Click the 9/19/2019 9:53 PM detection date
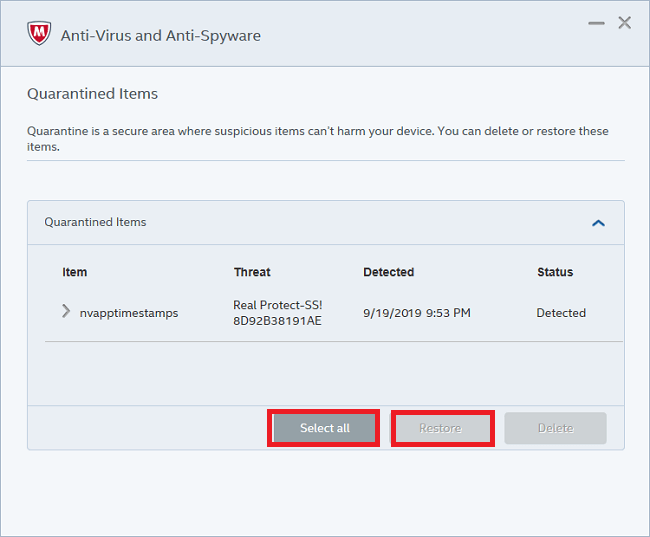Viewport: 650px width, 537px height. coord(416,313)
